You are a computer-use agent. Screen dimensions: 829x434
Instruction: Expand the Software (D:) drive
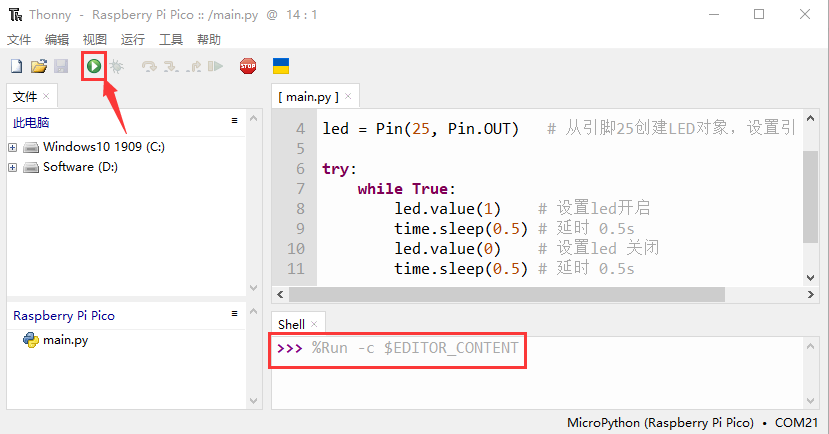13,168
